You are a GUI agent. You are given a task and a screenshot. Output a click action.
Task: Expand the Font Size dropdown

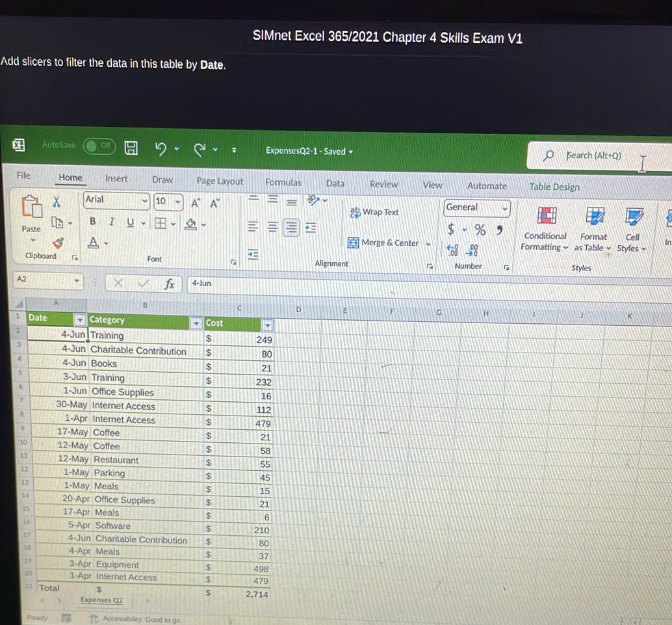[177, 202]
